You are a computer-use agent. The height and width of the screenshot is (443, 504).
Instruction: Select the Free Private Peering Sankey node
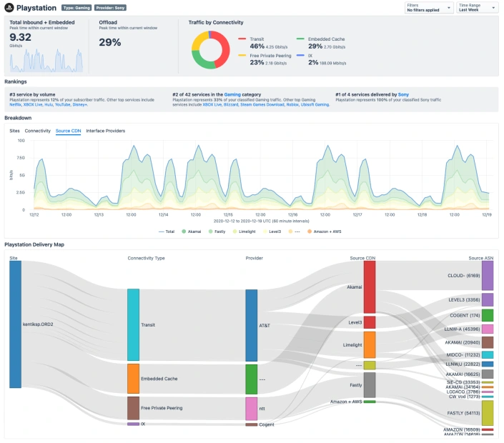tap(134, 408)
